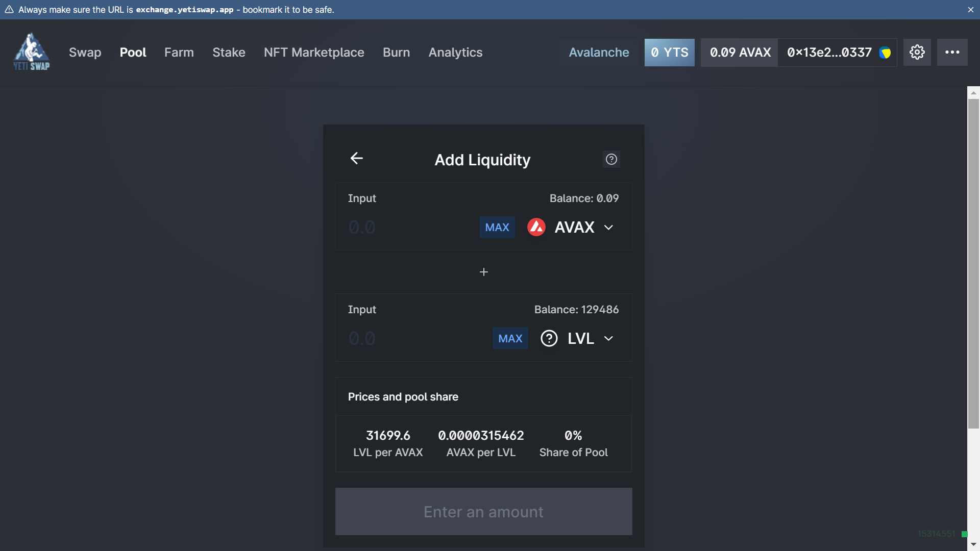The image size is (980, 551).
Task: Open the Analytics page
Action: click(x=455, y=53)
